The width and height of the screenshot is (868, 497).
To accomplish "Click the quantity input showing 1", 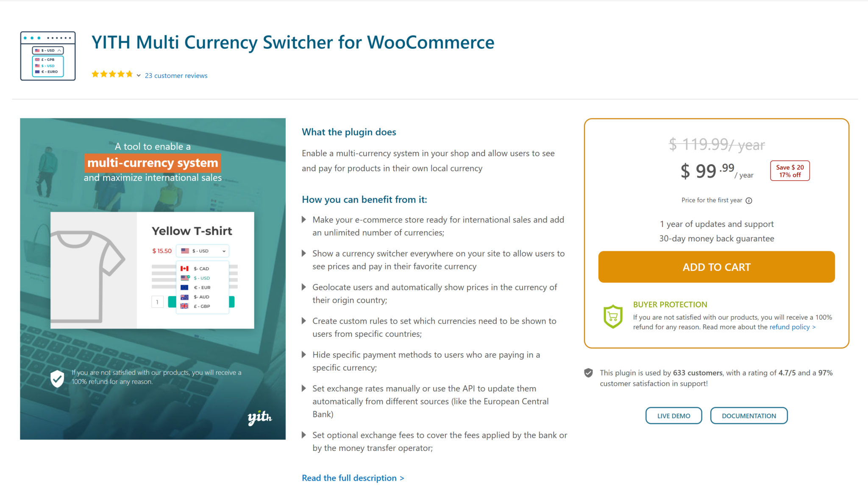I will pos(157,302).
